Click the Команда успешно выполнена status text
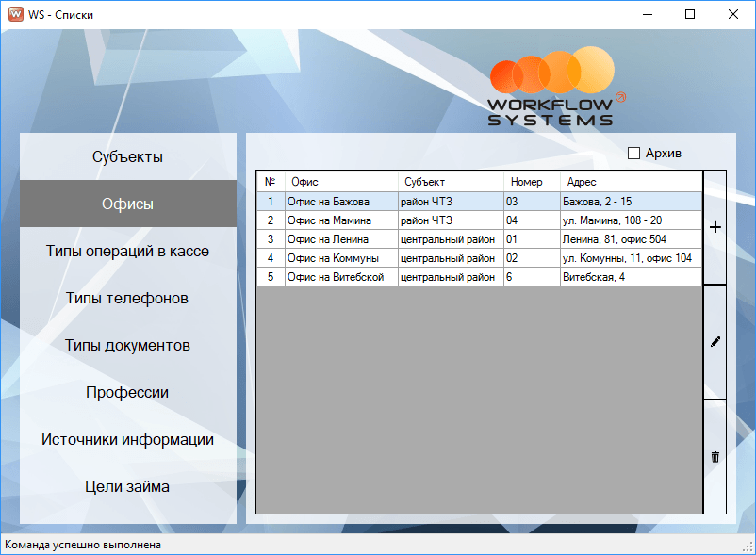Viewport: 756px width, 555px height. [x=83, y=545]
